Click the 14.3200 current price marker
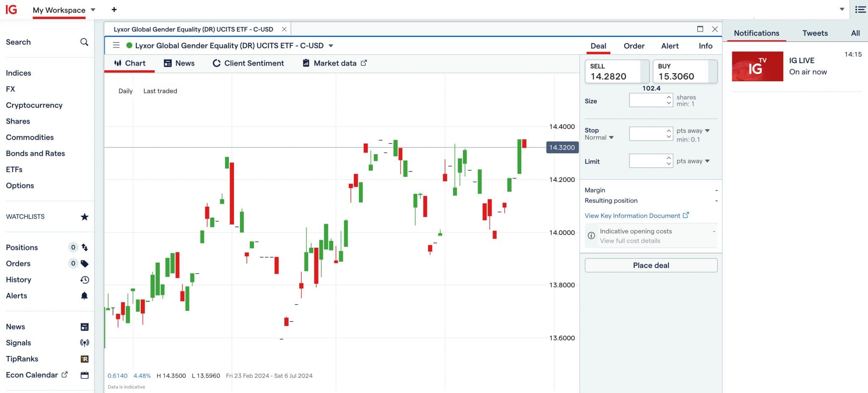Image resolution: width=868 pixels, height=393 pixels. 562,147
